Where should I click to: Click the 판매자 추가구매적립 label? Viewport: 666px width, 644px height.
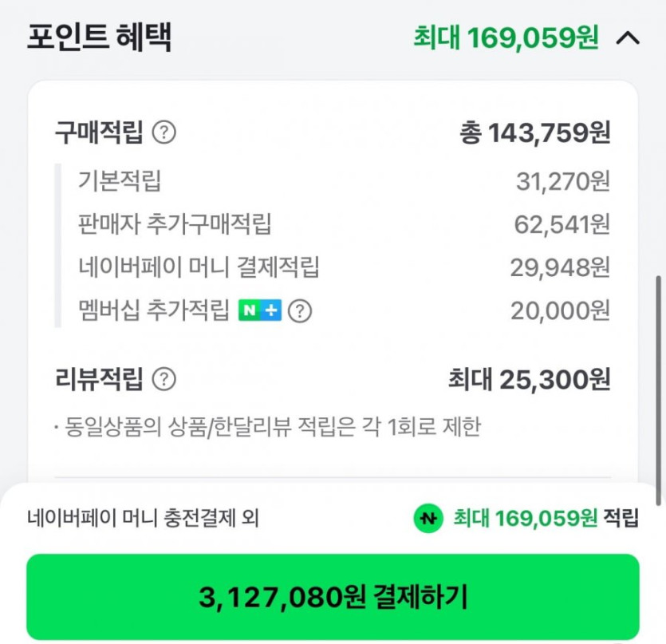tap(175, 224)
